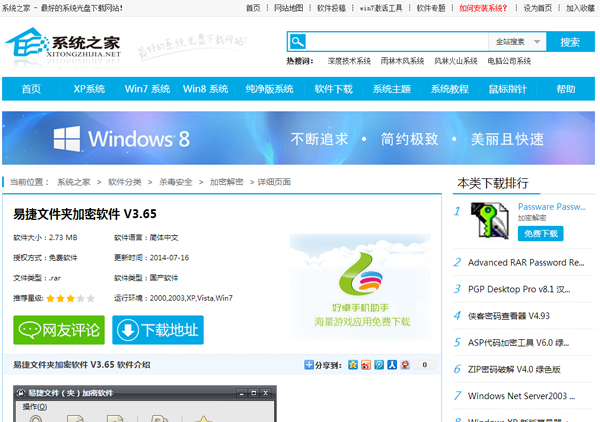Click the 操作(O) menu in screenshot
The height and width of the screenshot is (422, 600).
[35, 407]
